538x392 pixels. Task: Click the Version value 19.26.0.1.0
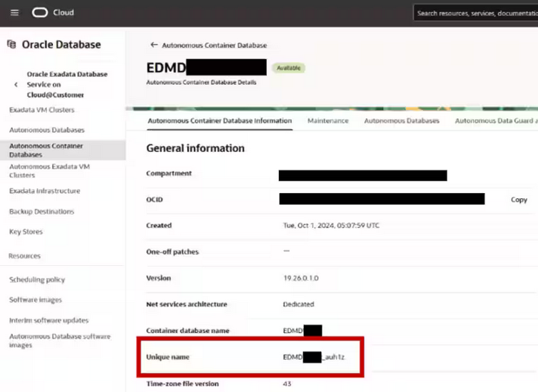pyautogui.click(x=301, y=278)
